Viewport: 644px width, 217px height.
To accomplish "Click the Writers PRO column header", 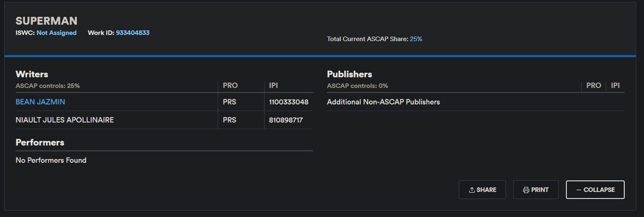I will 230,85.
